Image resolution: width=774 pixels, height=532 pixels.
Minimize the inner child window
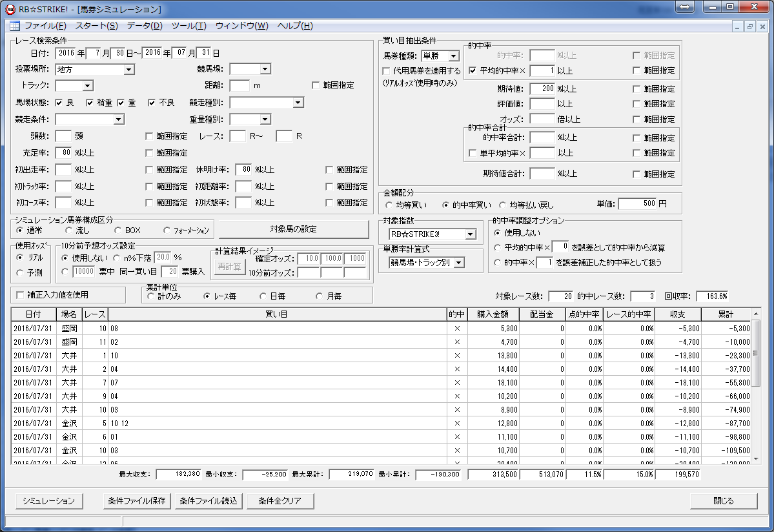tap(737, 26)
